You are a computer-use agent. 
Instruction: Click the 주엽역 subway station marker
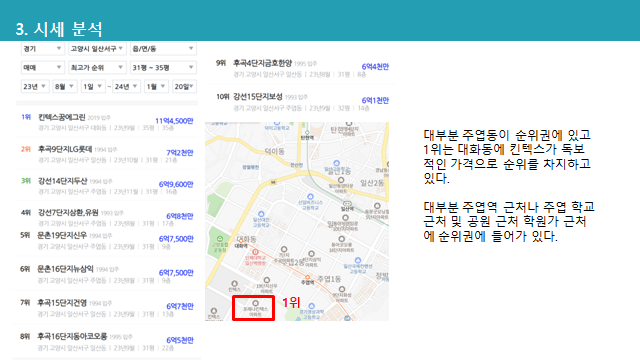[x=308, y=278]
